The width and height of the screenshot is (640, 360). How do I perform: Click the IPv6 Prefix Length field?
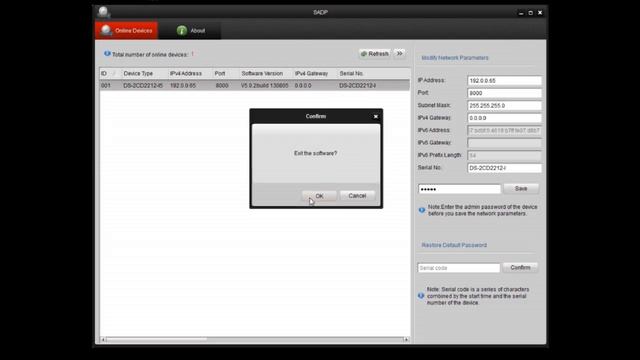[504, 156]
